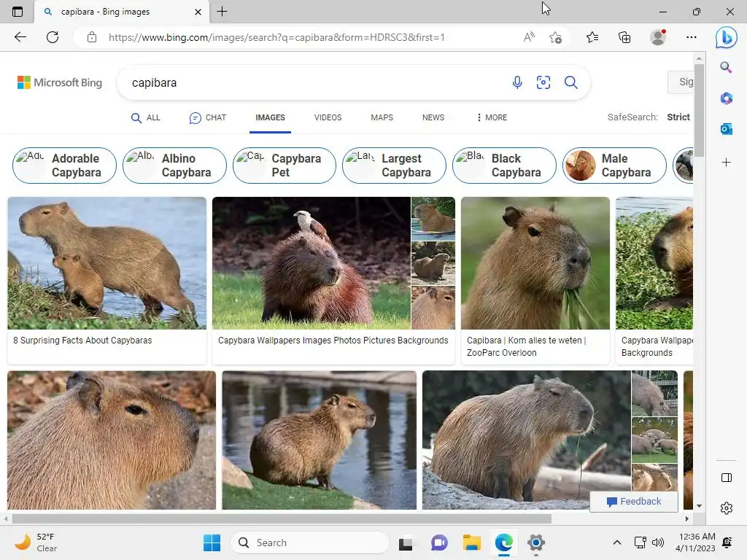
Task: Open capybara standing on log image
Action: pos(527,440)
